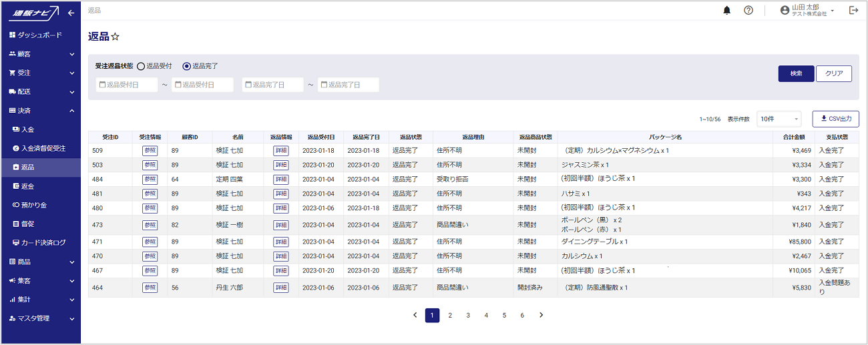The image size is (868, 345).
Task: Open the help question mark icon
Action: [748, 10]
